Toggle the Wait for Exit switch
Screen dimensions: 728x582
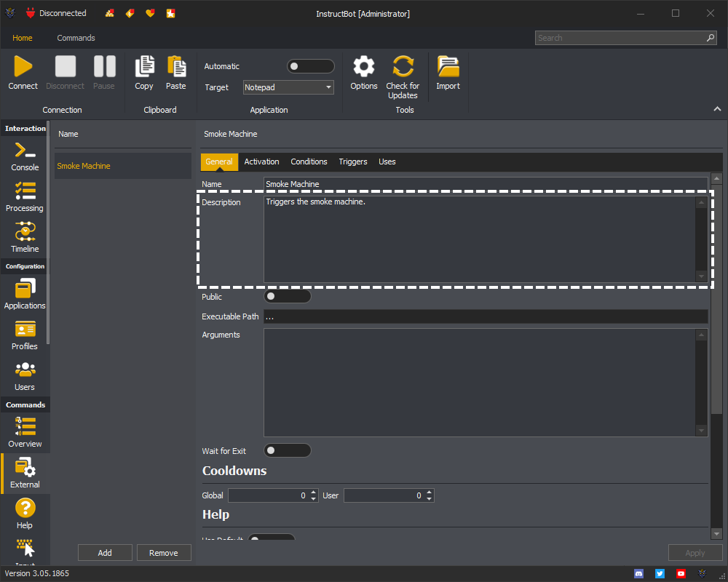(287, 450)
